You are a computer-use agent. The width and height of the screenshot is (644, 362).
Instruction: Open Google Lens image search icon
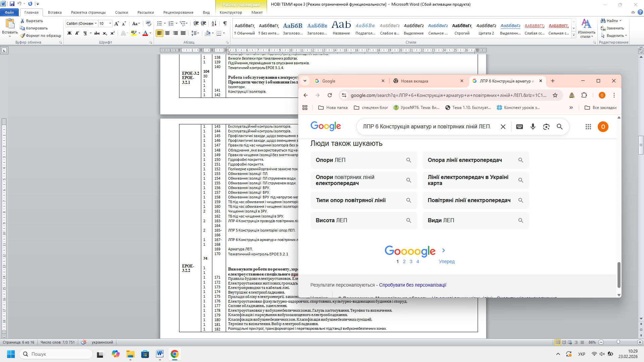546,127
